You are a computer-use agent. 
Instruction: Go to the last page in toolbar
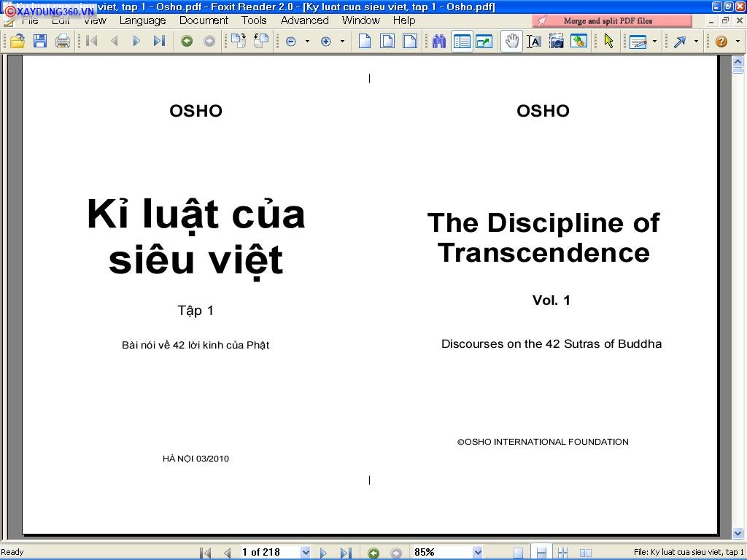[159, 42]
